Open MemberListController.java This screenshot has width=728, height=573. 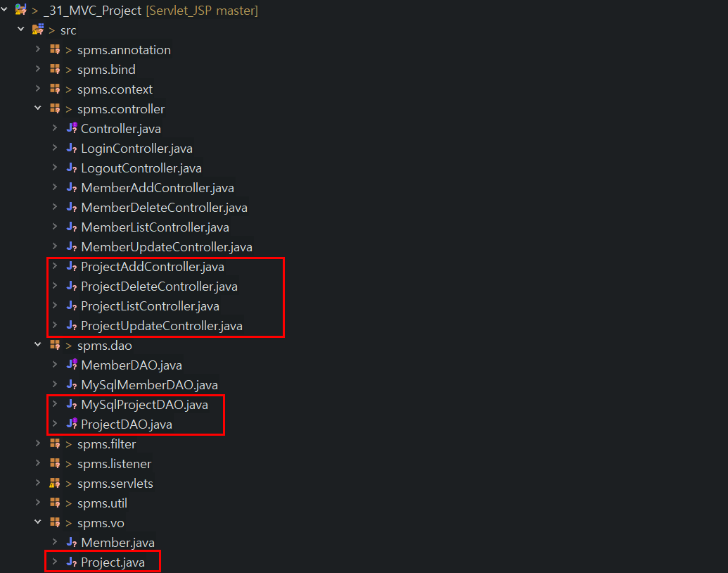[155, 227]
